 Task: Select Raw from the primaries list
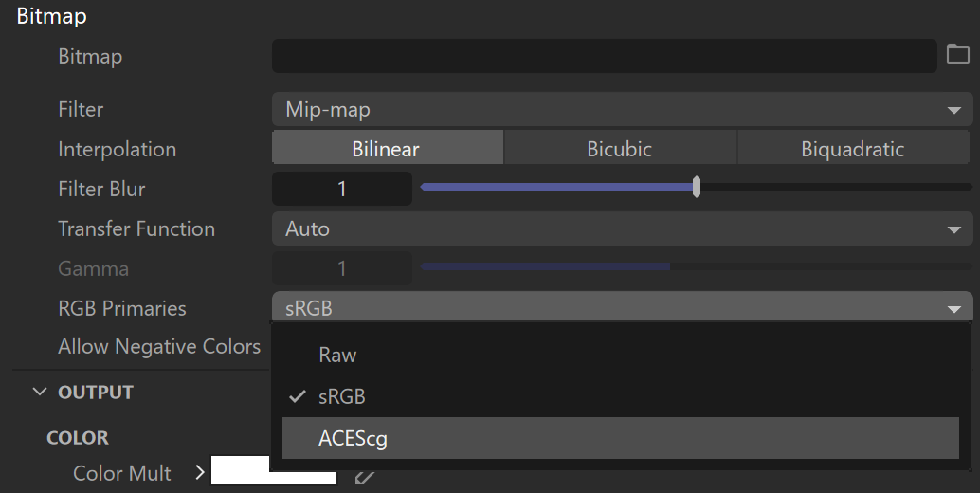click(x=338, y=356)
